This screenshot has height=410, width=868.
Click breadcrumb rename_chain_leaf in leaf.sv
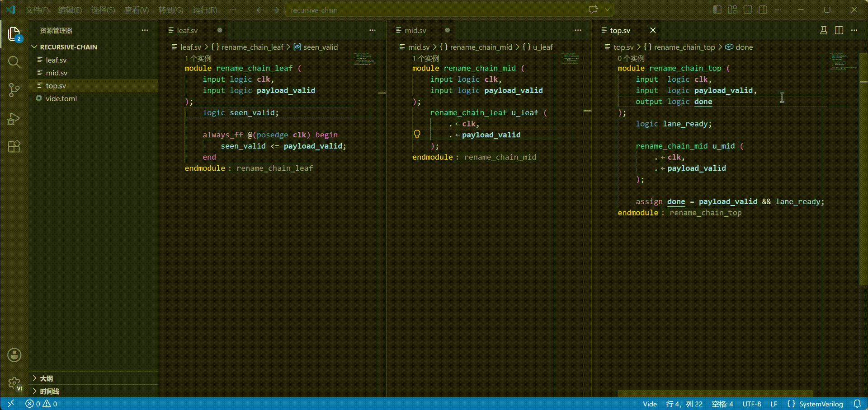tap(252, 47)
